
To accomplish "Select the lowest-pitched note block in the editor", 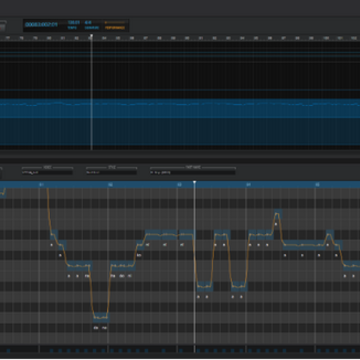I will (101, 317).
